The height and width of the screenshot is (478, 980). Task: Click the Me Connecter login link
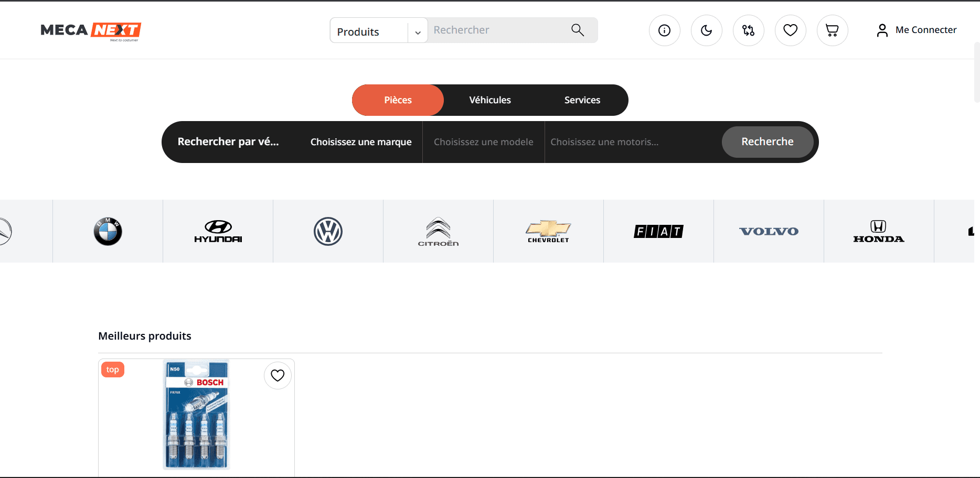pyautogui.click(x=926, y=30)
